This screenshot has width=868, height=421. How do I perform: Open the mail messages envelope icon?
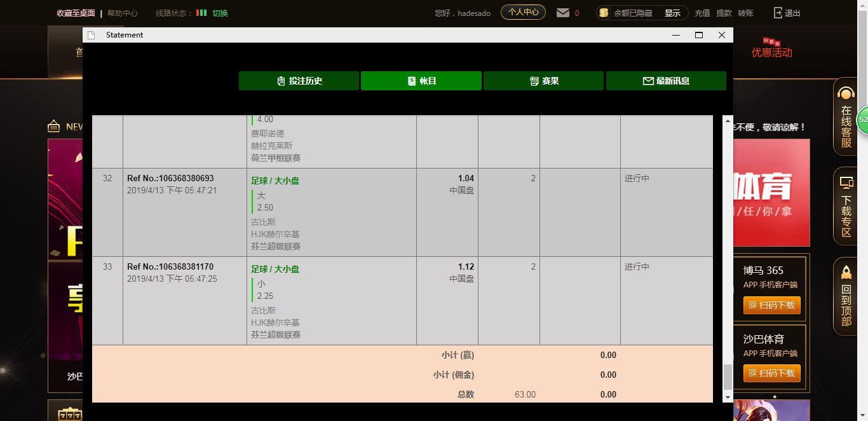click(562, 13)
